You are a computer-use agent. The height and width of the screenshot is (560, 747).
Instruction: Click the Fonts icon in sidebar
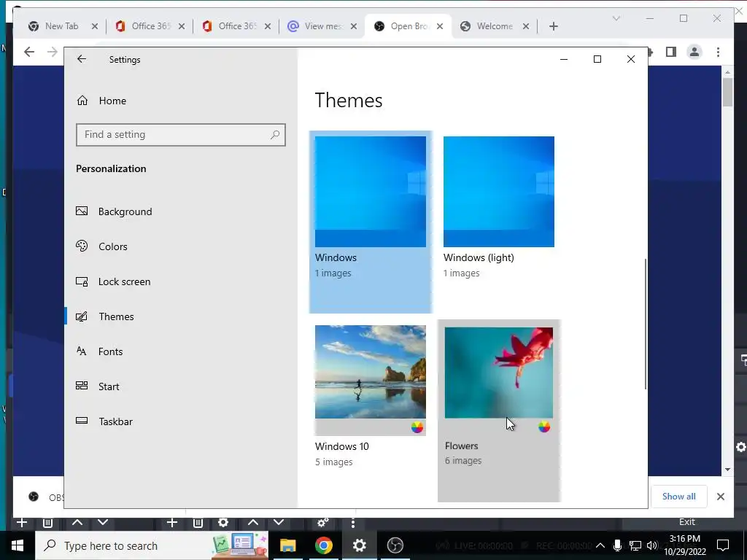coord(82,351)
